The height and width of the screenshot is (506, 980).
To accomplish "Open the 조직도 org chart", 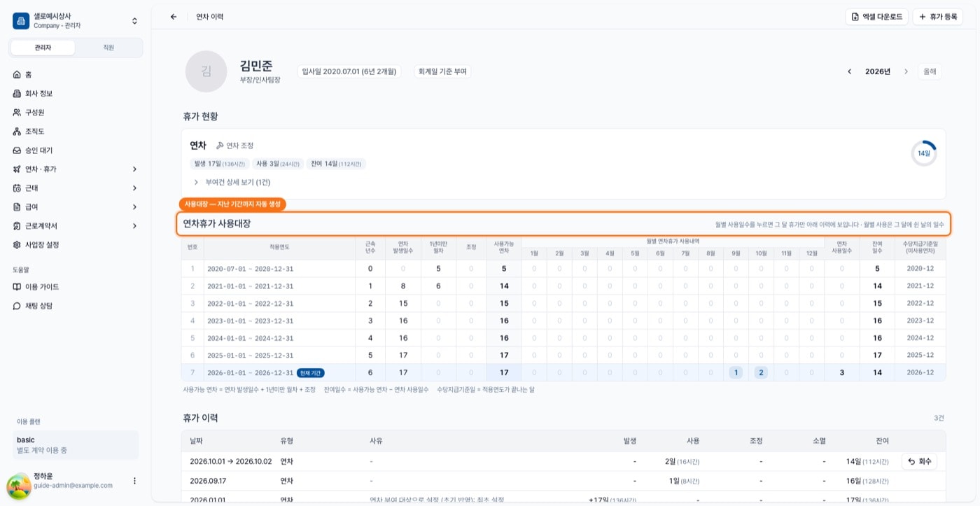I will click(x=76, y=131).
